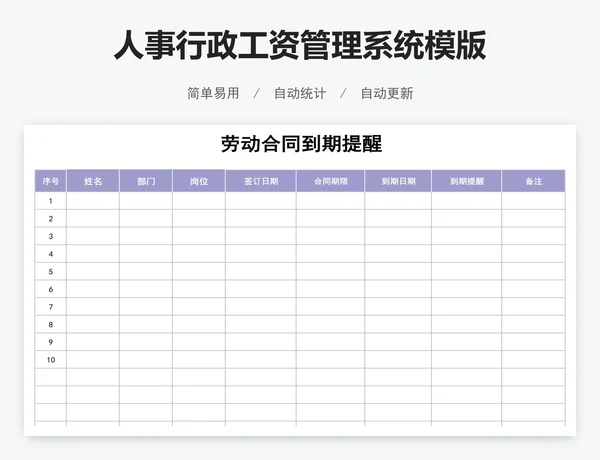Click the row number 8 cell
Screen dimensions: 600x460
click(51, 324)
